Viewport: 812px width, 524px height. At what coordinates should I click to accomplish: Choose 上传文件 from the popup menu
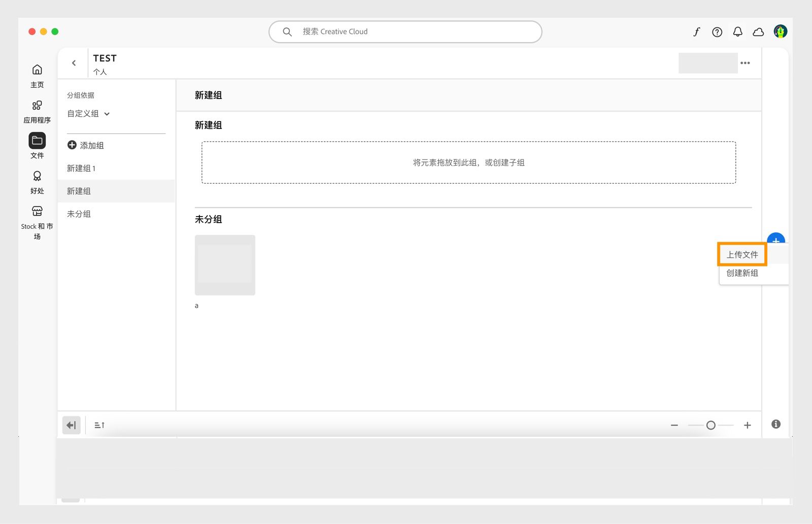(x=742, y=255)
